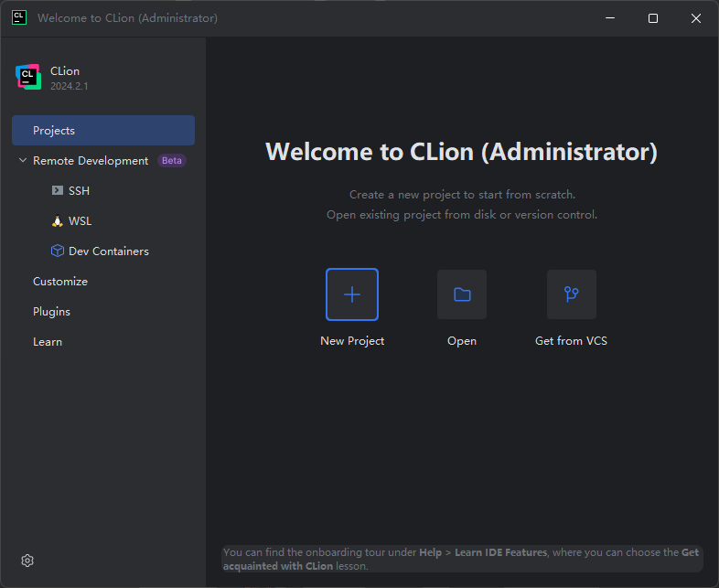
Task: Click the Get from VCS branch icon
Action: point(572,294)
